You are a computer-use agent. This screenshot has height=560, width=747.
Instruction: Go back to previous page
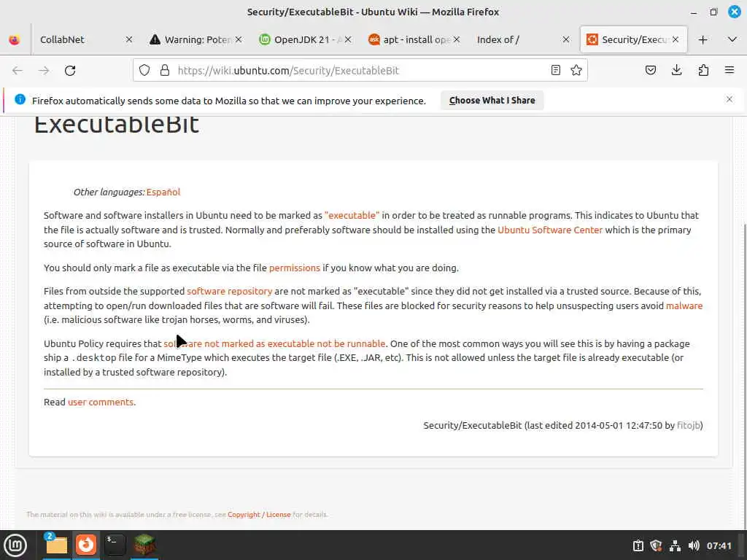[18, 71]
